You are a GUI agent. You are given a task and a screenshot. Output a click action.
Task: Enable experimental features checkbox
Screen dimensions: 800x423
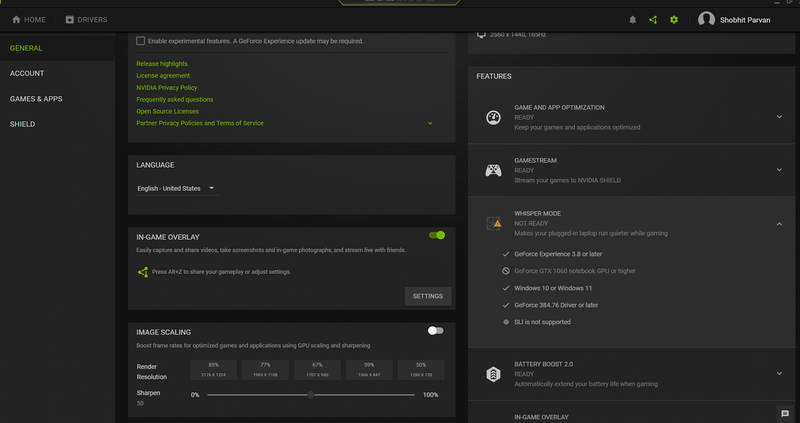pos(140,41)
